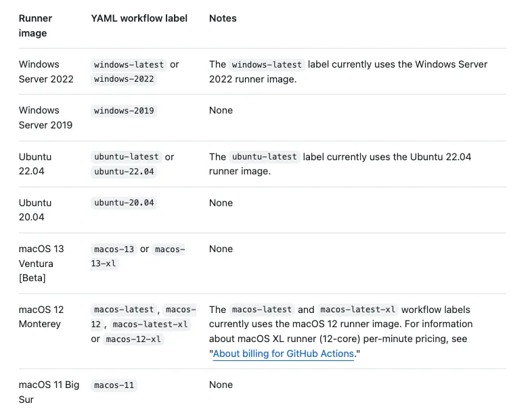The height and width of the screenshot is (409, 532).
Task: Click the Windows Server 2022 runner image cell
Action: (x=46, y=72)
